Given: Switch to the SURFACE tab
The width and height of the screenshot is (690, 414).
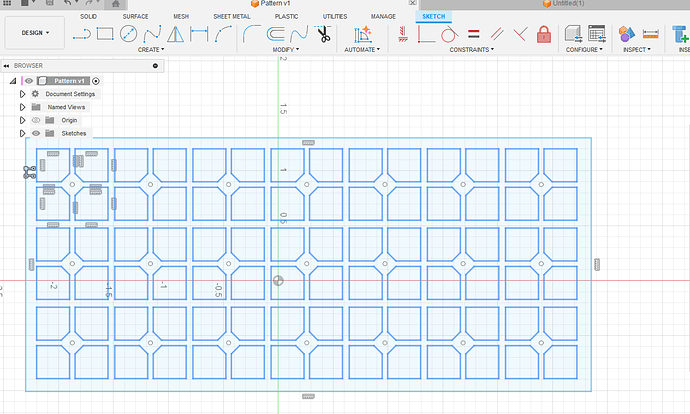Looking at the screenshot, I should (x=136, y=17).
